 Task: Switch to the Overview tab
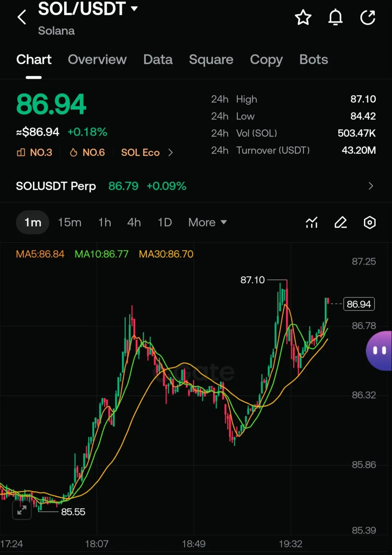pyautogui.click(x=97, y=60)
